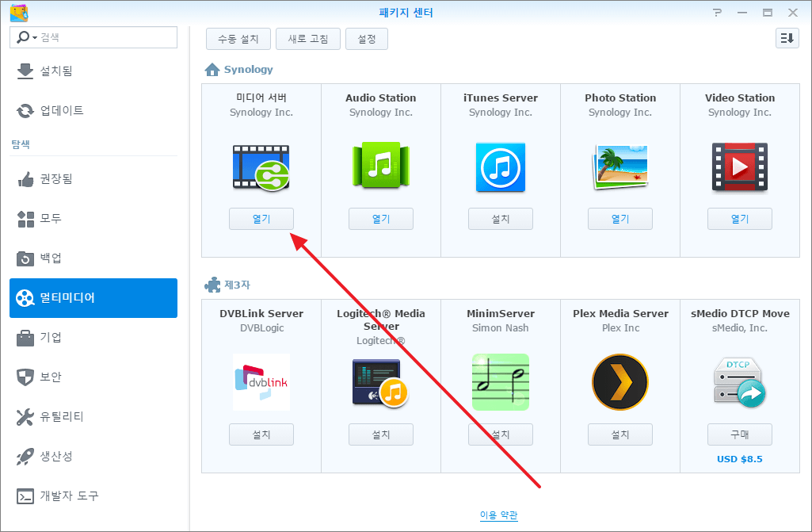Select the 모두 (All) category
This screenshot has width=812, height=532.
click(x=93, y=218)
